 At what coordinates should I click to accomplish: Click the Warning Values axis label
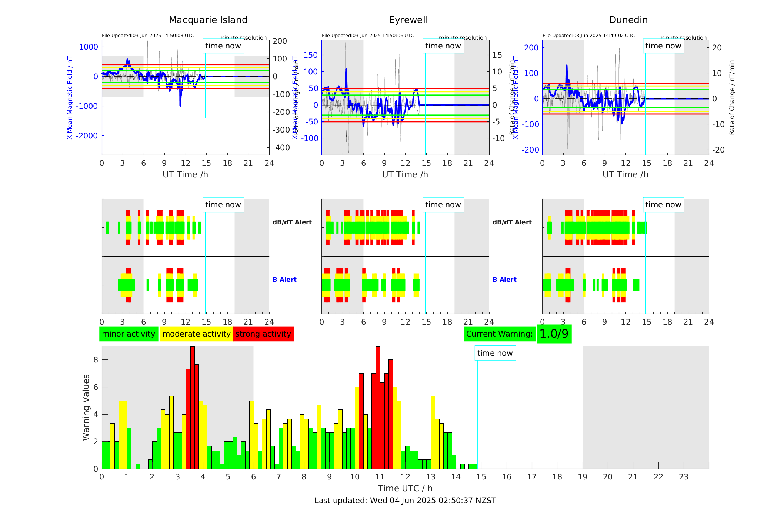[86, 407]
